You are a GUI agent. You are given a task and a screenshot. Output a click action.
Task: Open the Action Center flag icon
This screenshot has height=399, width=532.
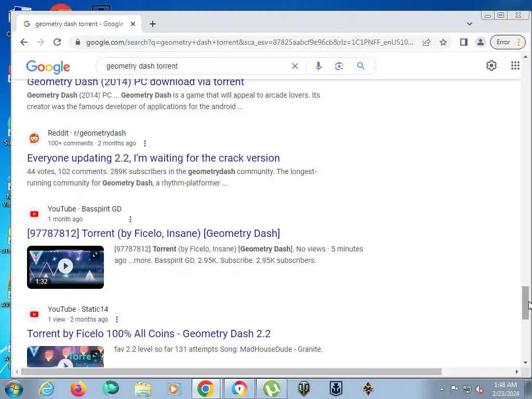coord(454,389)
